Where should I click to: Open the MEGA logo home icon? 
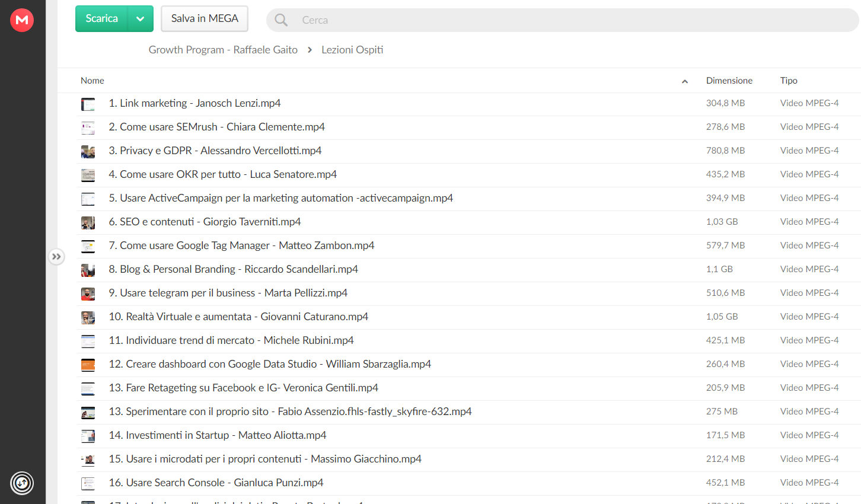(x=22, y=20)
